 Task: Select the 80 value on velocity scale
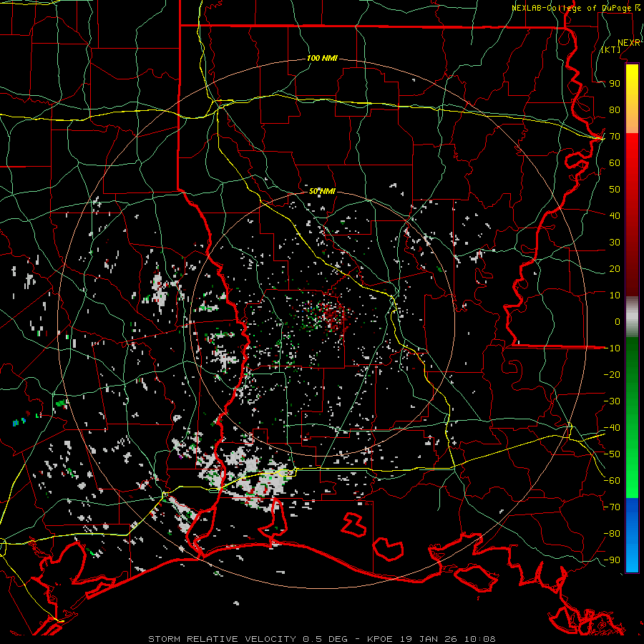[615, 109]
